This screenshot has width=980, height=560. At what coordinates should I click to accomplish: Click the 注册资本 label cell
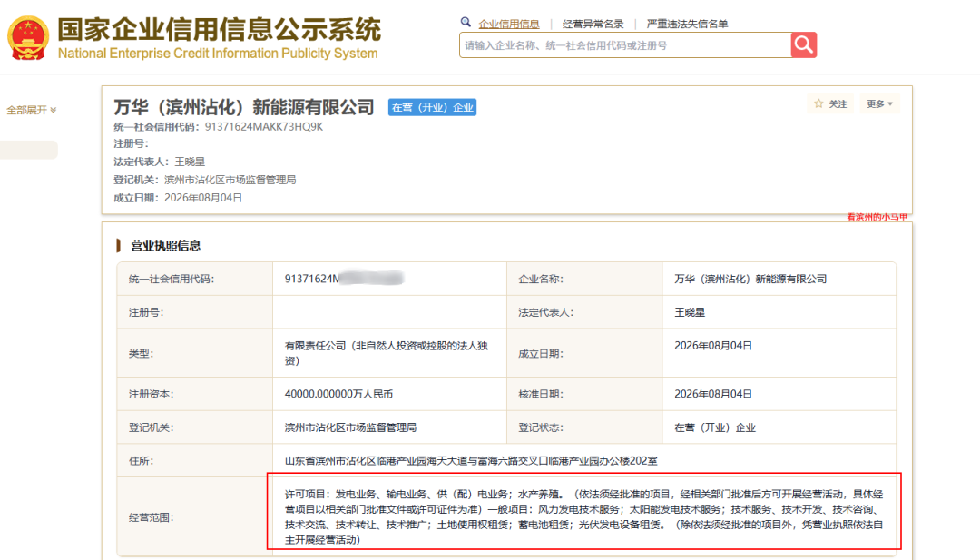[194, 395]
